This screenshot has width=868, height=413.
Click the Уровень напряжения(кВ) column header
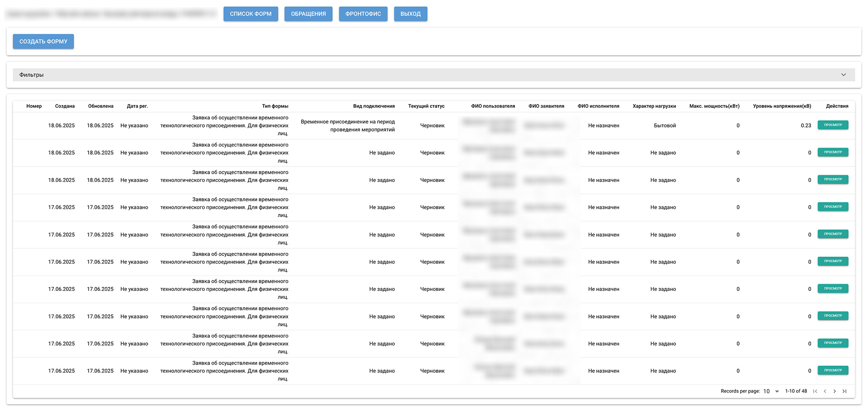[x=782, y=106]
